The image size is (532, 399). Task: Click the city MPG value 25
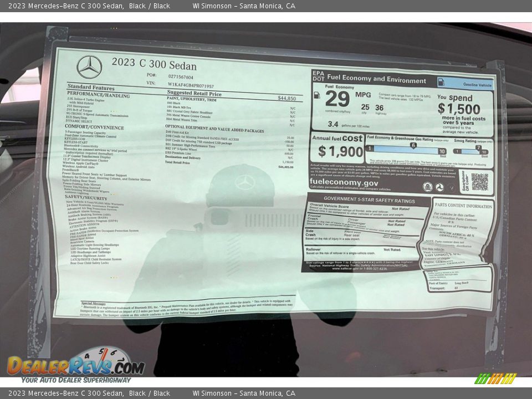point(365,107)
